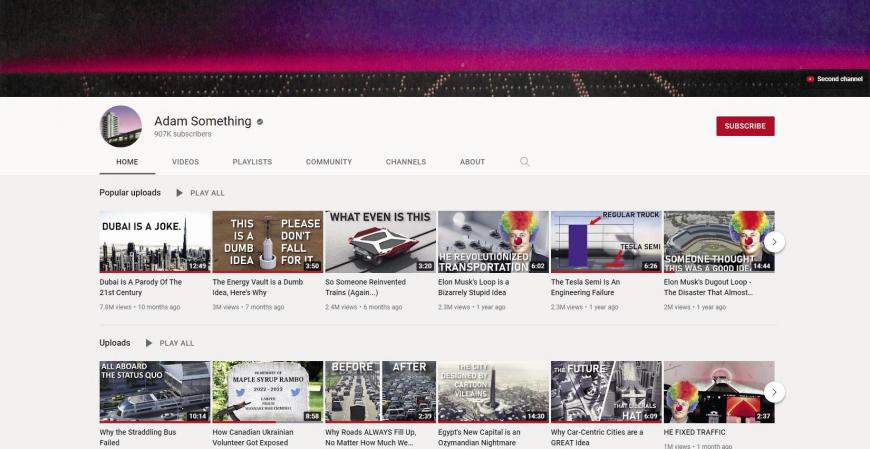This screenshot has height=449, width=870.
Task: Open title 'Why Roads ALWAYS Fill Up'
Action: (x=371, y=437)
